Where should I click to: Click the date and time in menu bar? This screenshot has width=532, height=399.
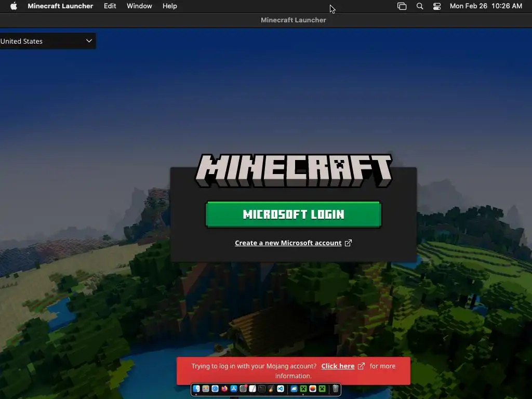486,6
